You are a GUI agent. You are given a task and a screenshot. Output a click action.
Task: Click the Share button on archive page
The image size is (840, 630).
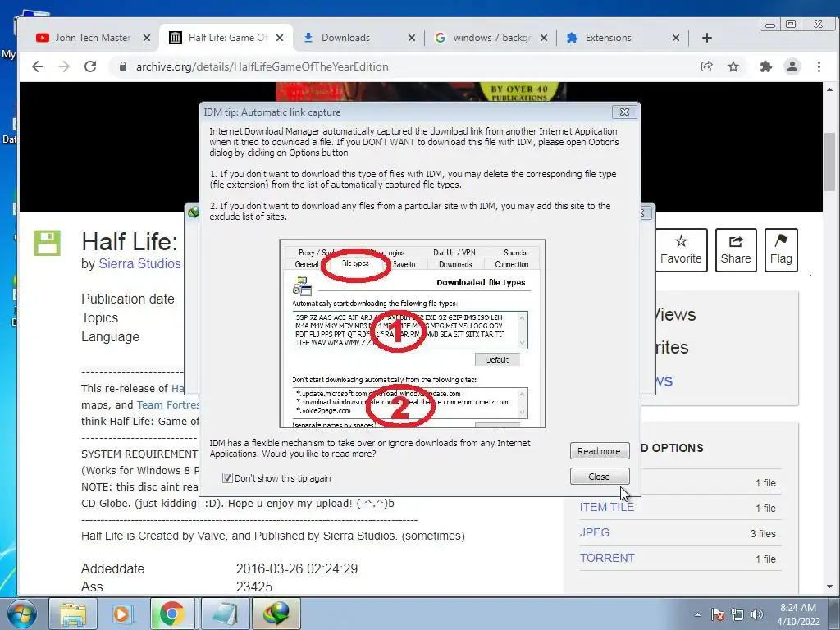tap(736, 250)
